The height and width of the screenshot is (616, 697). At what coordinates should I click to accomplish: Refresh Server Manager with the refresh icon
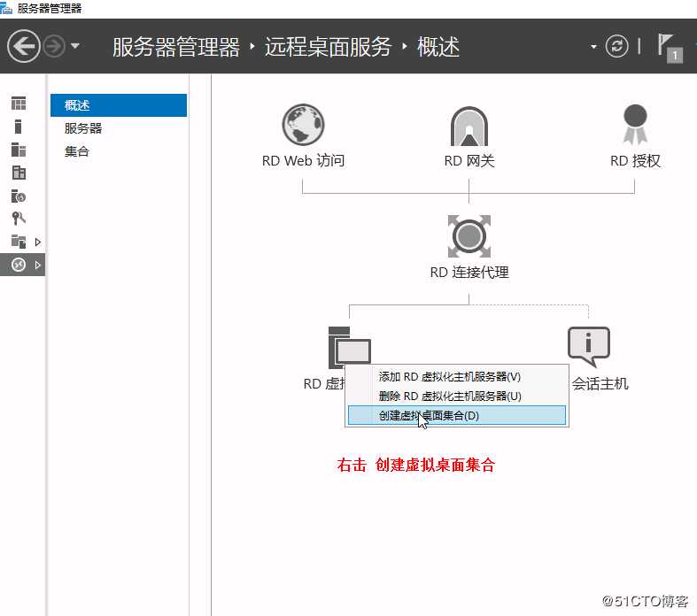(x=616, y=46)
